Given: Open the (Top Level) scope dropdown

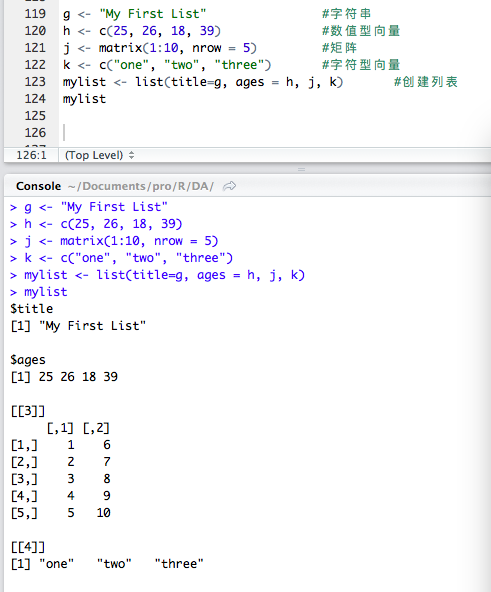Looking at the screenshot, I should point(100,155).
